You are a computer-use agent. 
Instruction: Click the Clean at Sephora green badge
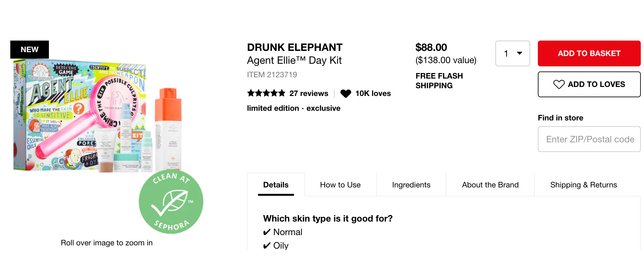(x=171, y=202)
